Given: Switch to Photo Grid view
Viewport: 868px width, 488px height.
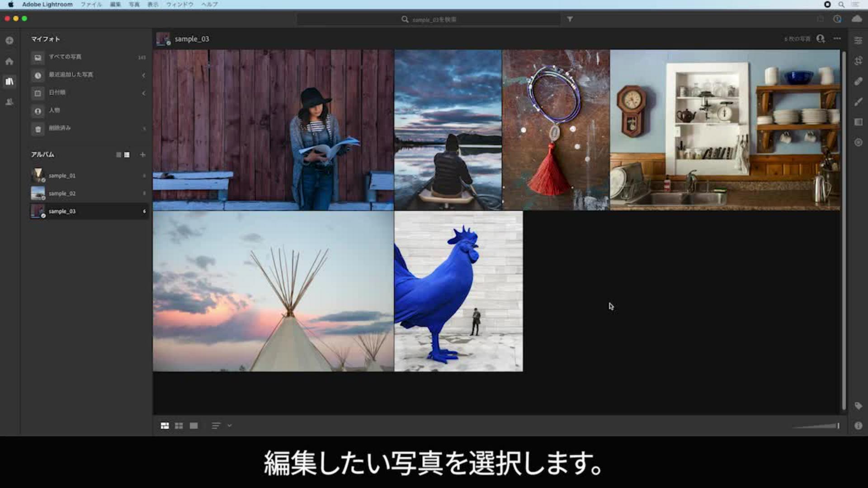Looking at the screenshot, I should point(165,426).
